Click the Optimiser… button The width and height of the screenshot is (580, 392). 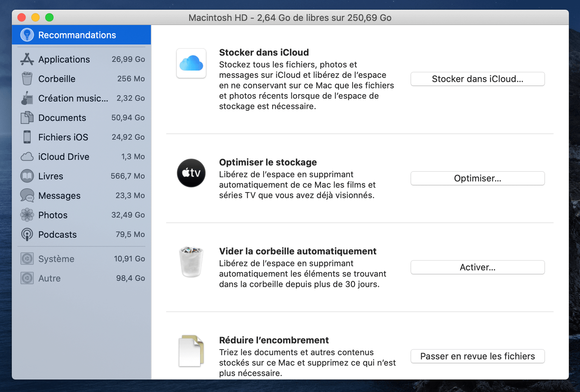pyautogui.click(x=477, y=178)
